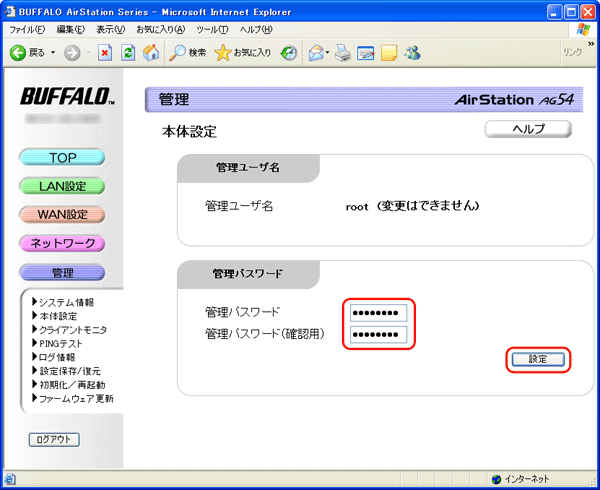Go to browser Home icon
This screenshot has width=600, height=490.
[x=151, y=52]
